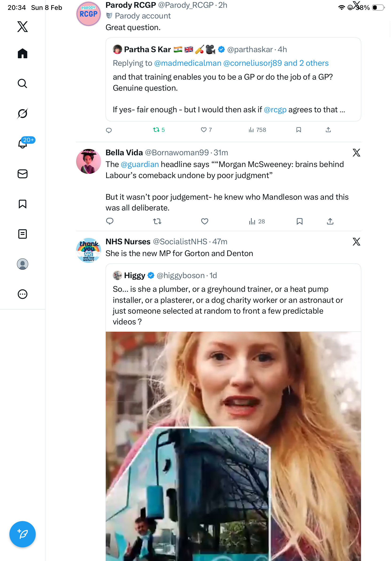This screenshot has width=392, height=561.
Task: Open Home feed in sidebar
Action: pyautogui.click(x=23, y=53)
